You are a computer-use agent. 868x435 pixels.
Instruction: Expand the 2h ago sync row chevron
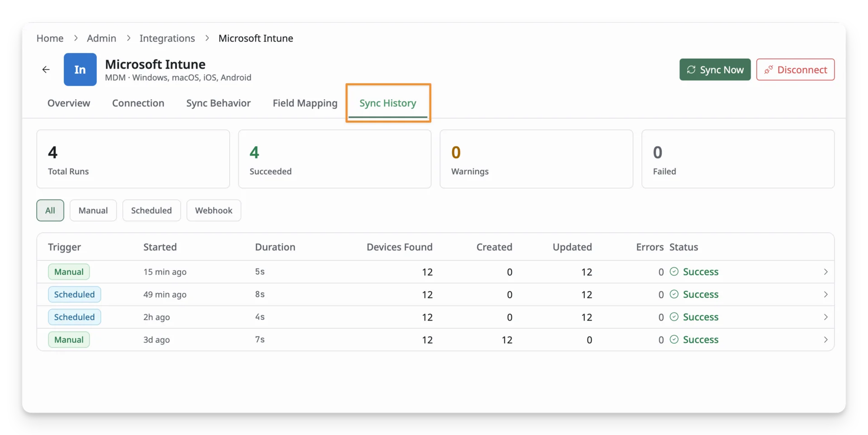click(x=826, y=317)
